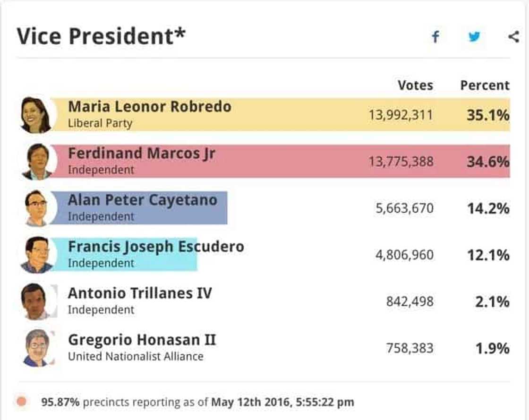Viewport: 529px width, 420px height.
Task: Select Ferdinand Marcos Jr's name
Action: (x=143, y=154)
